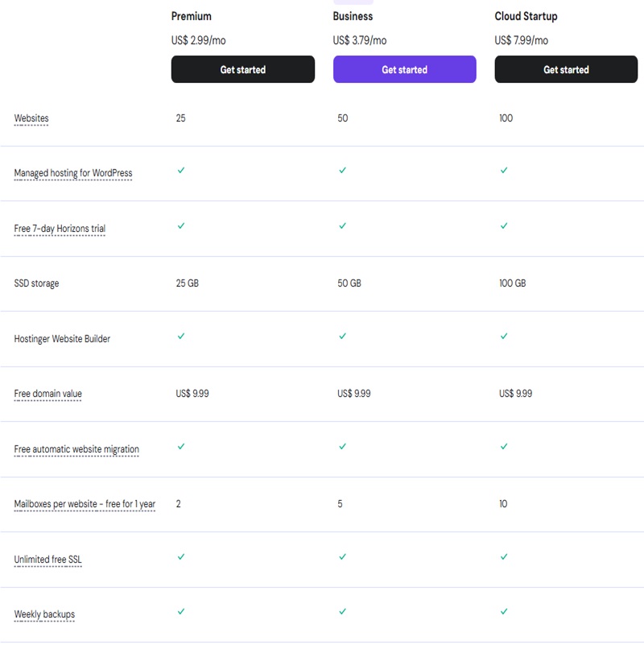Image resolution: width=644 pixels, height=649 pixels.
Task: Click the Business Unlimited free SSL checkmark
Action: coord(342,556)
